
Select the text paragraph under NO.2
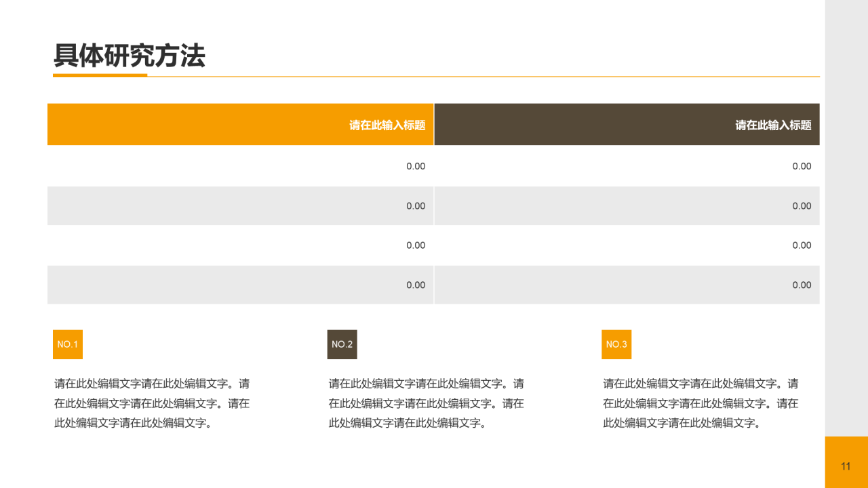[x=426, y=405]
